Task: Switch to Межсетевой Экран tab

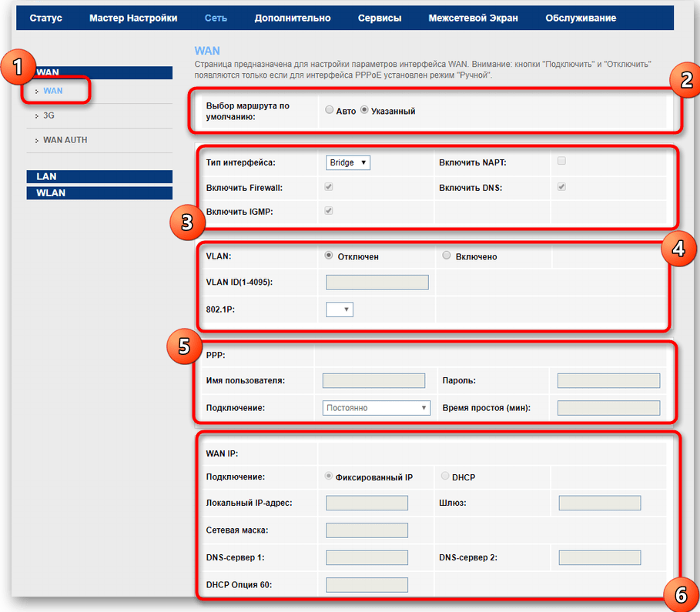Action: point(473,18)
